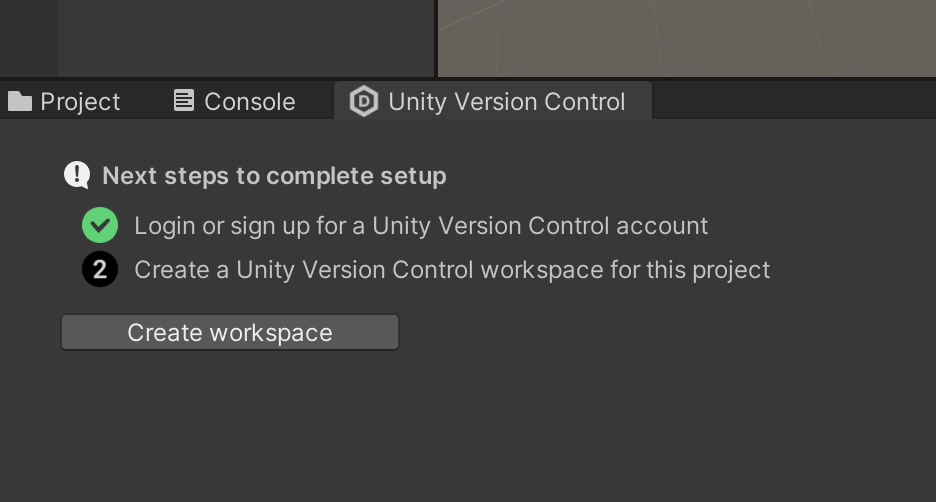Click the "Next steps to complete setup" heading
The height and width of the screenshot is (502, 936).
(274, 176)
